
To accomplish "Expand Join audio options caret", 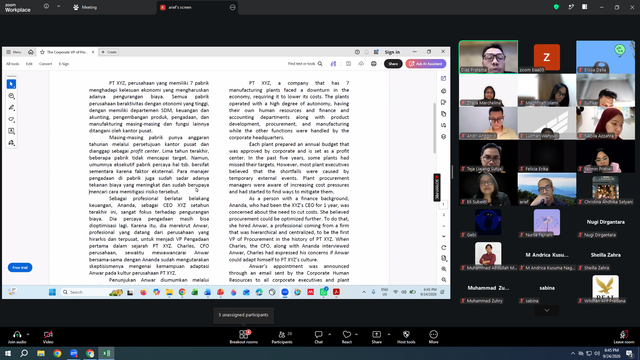I will [28, 334].
